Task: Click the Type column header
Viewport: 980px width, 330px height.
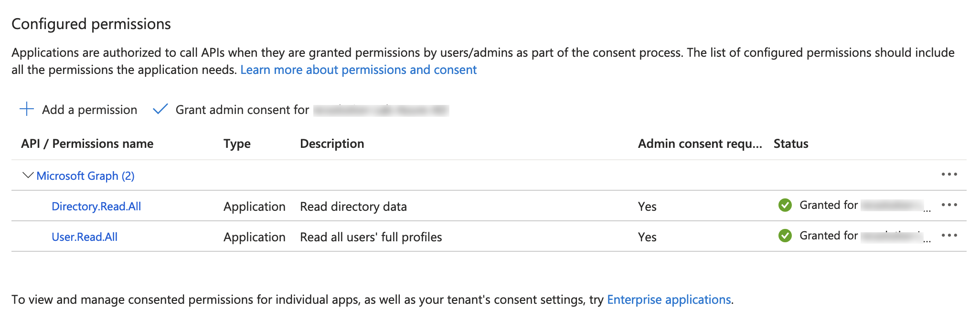Action: (237, 144)
